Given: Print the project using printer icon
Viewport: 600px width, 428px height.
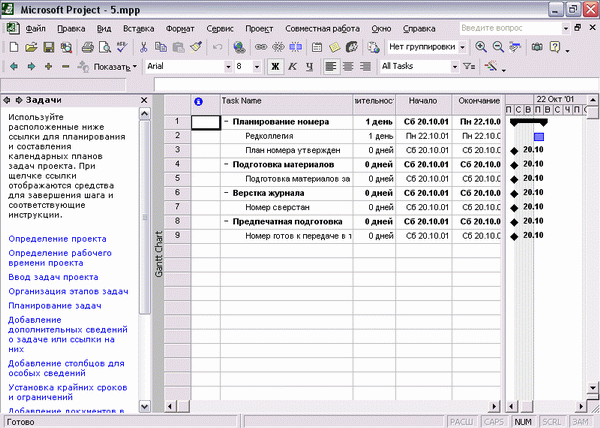Looking at the screenshot, I should 88,47.
